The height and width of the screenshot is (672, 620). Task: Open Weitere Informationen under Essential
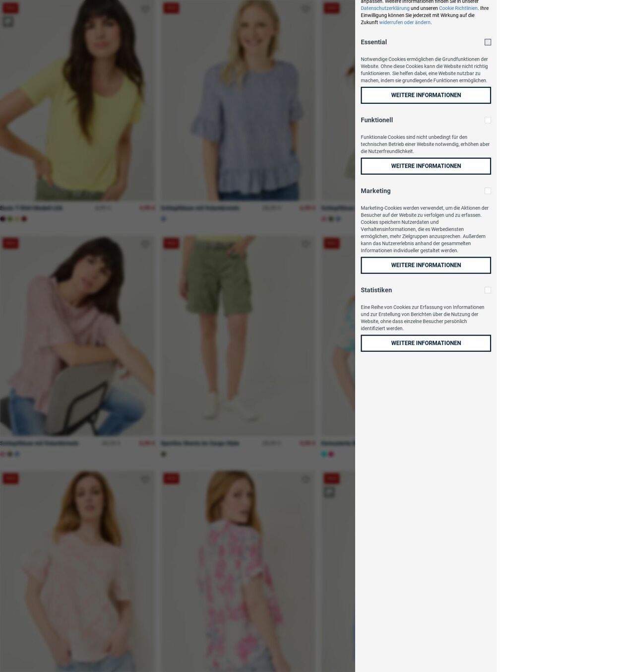click(426, 95)
